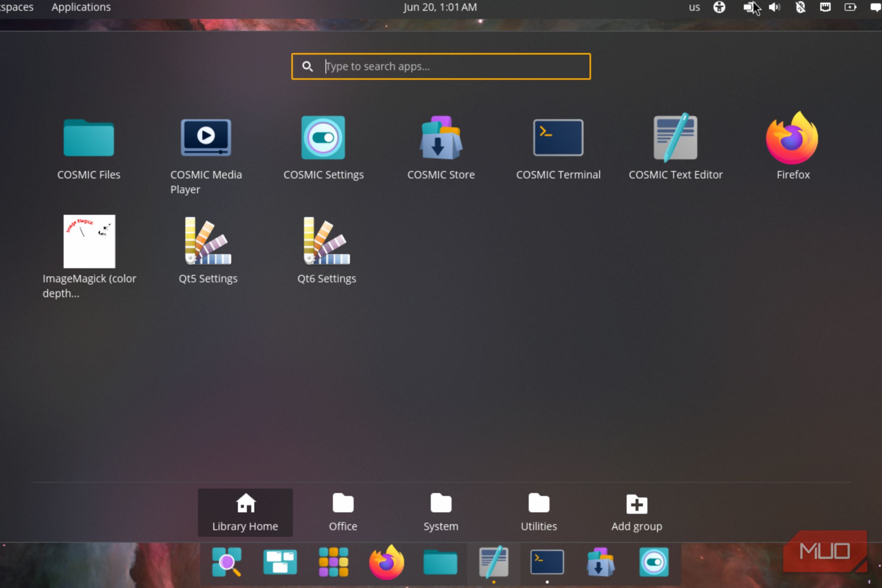Image resolution: width=882 pixels, height=588 pixels.
Task: Open COSMIC Settings from the dock
Action: tap(654, 562)
